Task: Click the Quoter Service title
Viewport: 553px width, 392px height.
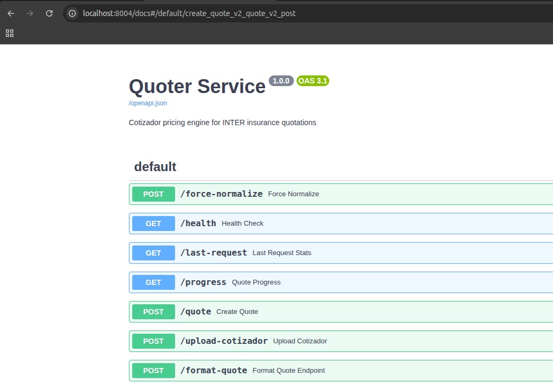Action: pos(197,86)
